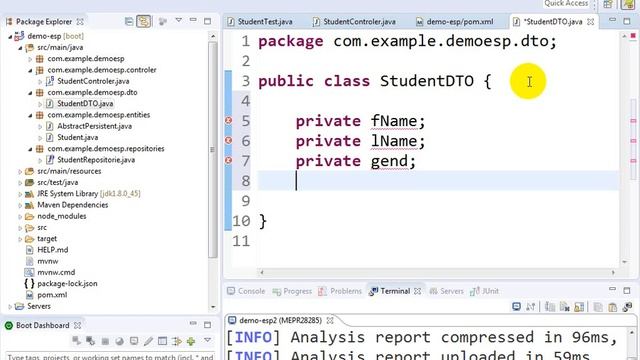640x360 pixels.
Task: Click globe icon in Boot Dashboard toolbar
Action: point(119,341)
